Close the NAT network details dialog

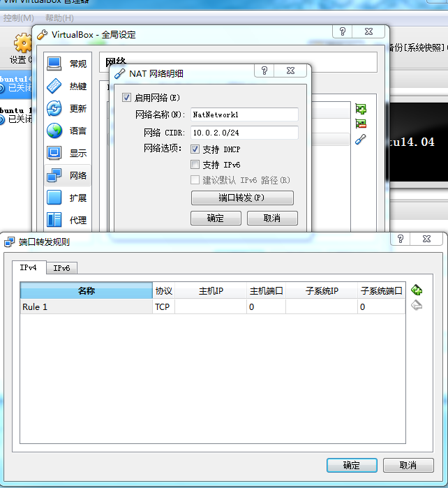tap(290, 71)
